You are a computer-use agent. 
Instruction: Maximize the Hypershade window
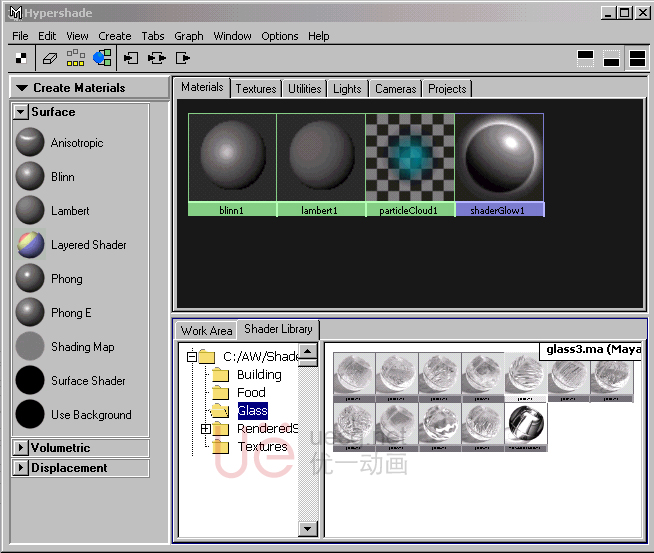[x=624, y=13]
